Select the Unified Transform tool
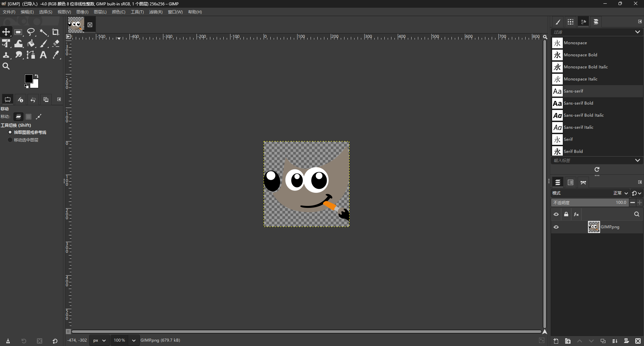Image resolution: width=644 pixels, height=346 pixels. point(6,44)
